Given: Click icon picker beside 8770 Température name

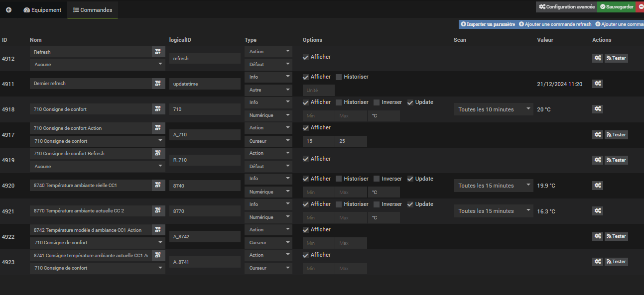Looking at the screenshot, I should tap(158, 211).
